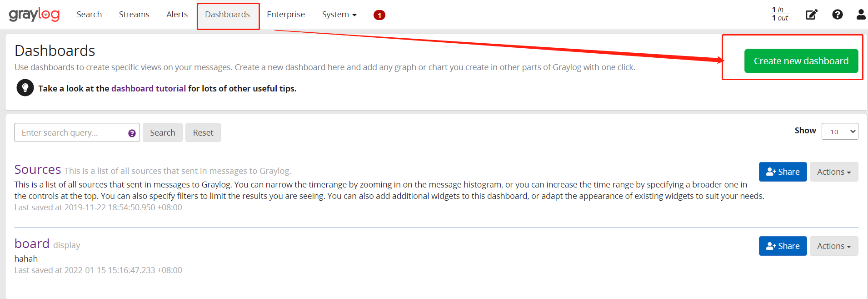Expand Actions for the Sources dashboard
The height and width of the screenshot is (299, 868).
tap(834, 172)
